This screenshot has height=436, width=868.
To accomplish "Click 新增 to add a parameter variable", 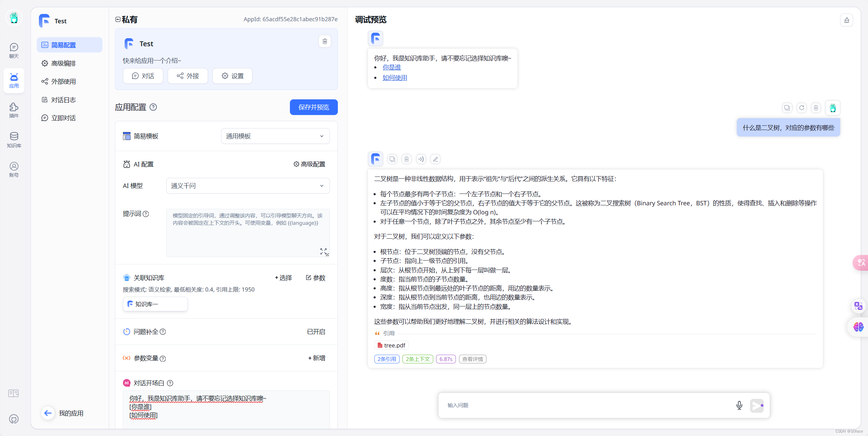I will [x=317, y=358].
